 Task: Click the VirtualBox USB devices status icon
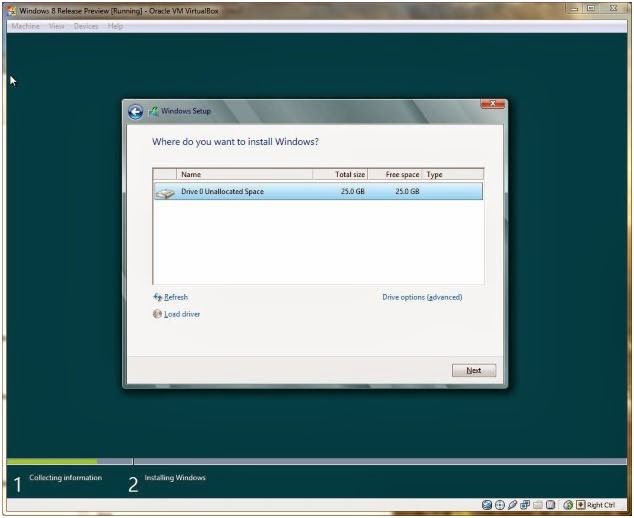(512, 505)
